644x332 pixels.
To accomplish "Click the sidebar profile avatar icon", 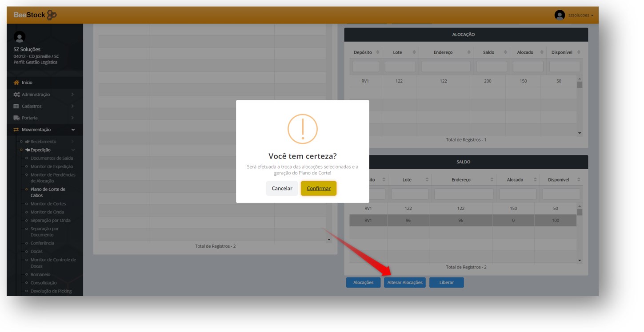I will pos(20,37).
